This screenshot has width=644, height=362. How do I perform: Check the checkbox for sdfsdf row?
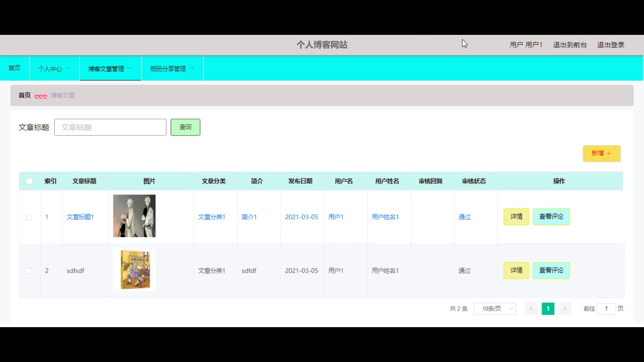[29, 271]
